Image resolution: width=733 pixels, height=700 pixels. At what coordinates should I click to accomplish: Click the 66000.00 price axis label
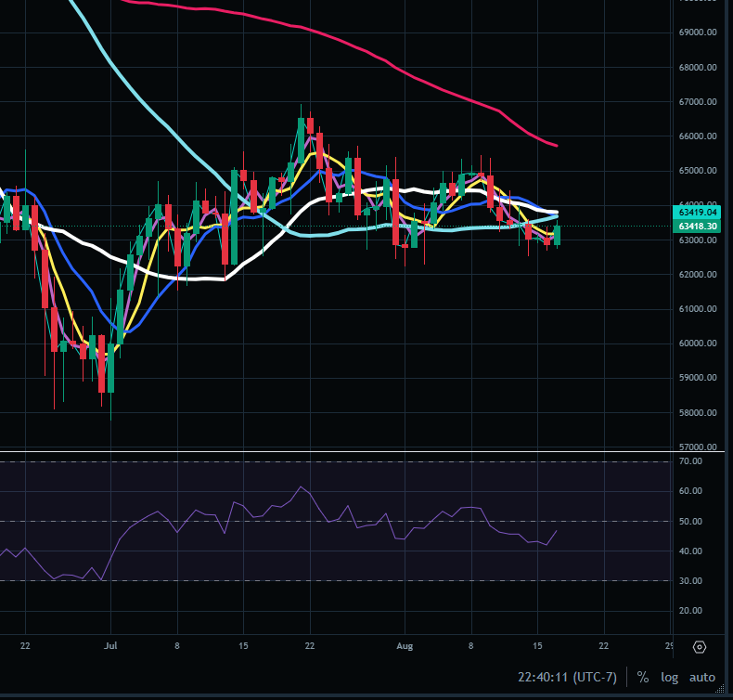coord(698,136)
